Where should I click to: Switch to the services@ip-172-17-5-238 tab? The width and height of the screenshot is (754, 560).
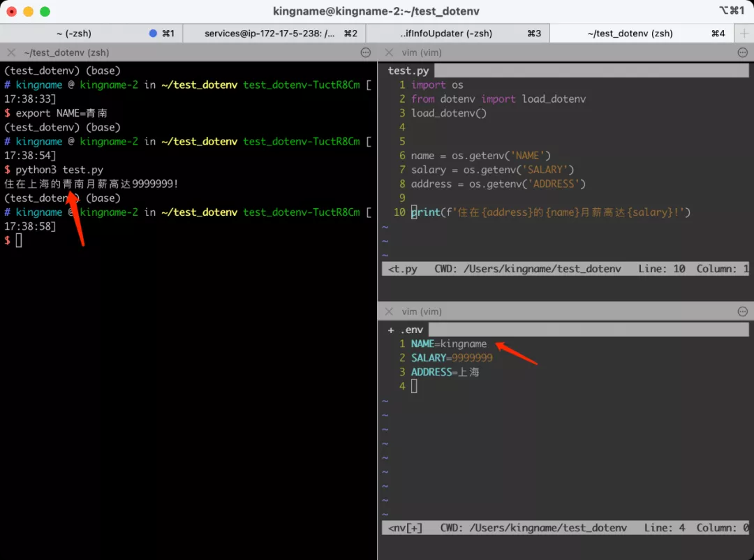click(x=269, y=34)
